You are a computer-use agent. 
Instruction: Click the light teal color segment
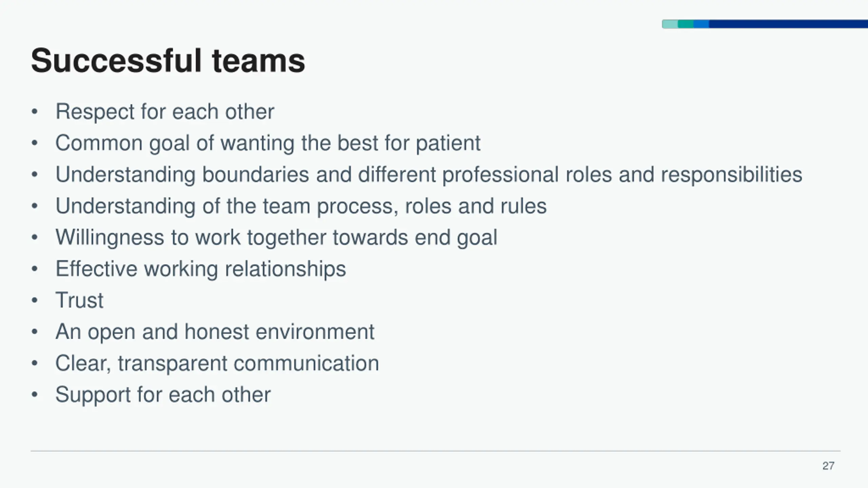(670, 24)
